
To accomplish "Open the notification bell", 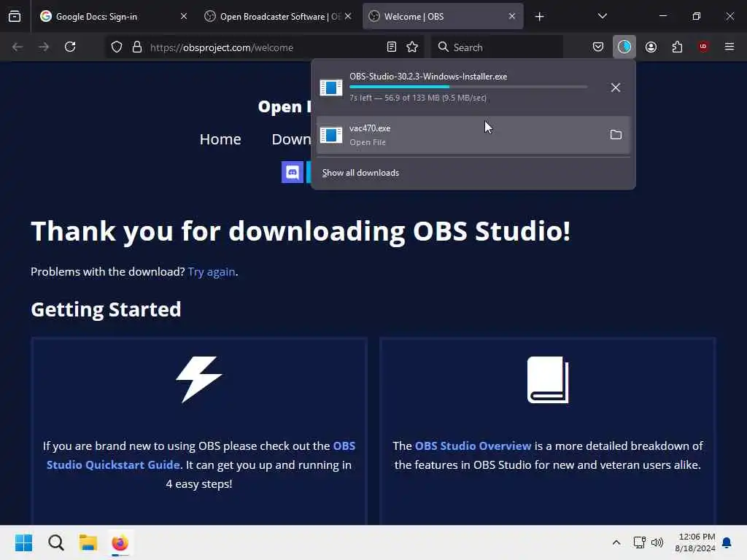I will point(727,542).
